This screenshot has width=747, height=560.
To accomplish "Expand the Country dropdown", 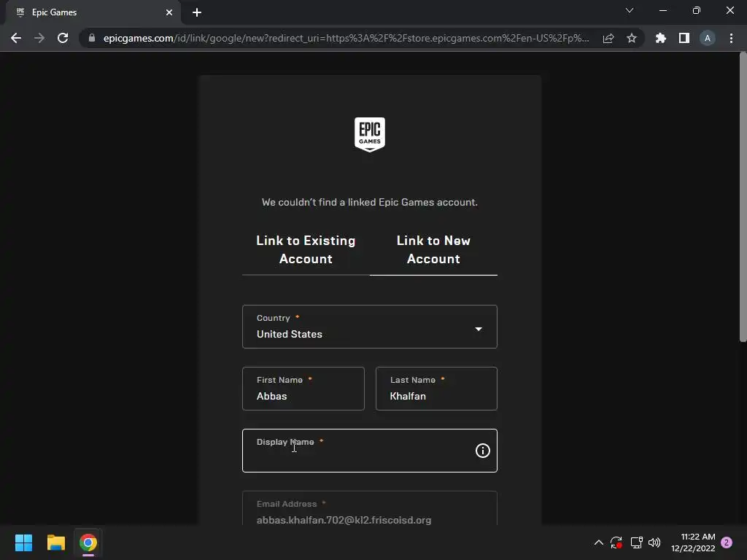I will click(x=370, y=327).
